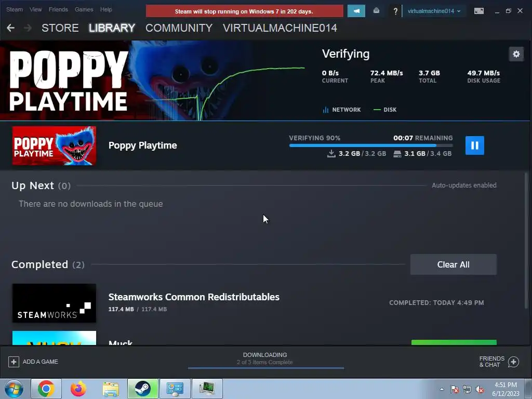Open the Games menu
The width and height of the screenshot is (532, 399).
84,9
